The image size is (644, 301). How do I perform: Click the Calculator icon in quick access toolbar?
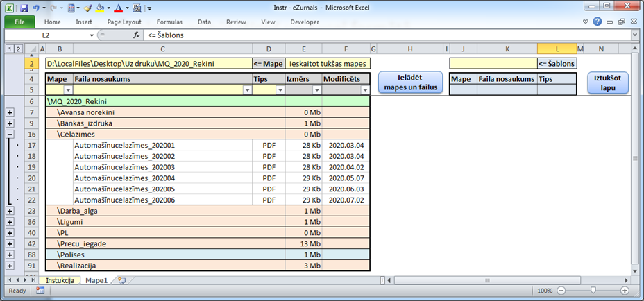pyautogui.click(x=71, y=8)
